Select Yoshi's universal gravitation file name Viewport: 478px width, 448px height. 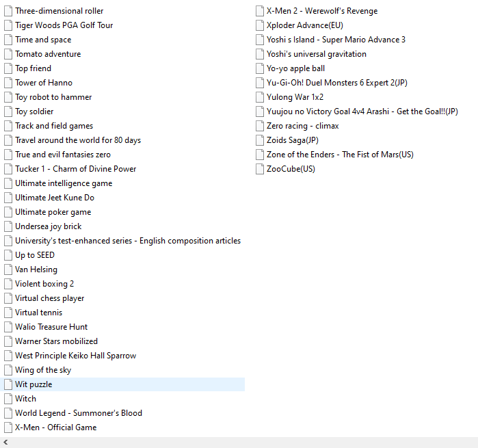coord(316,54)
